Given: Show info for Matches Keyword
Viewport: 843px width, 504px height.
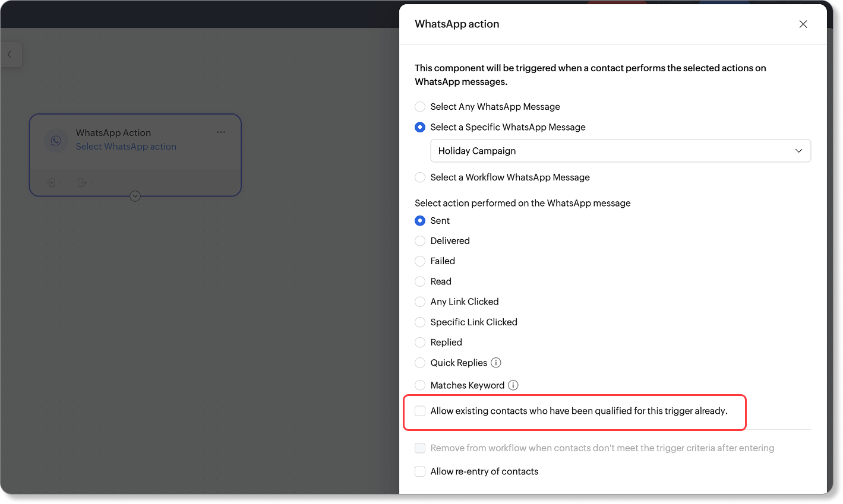Looking at the screenshot, I should tap(513, 385).
